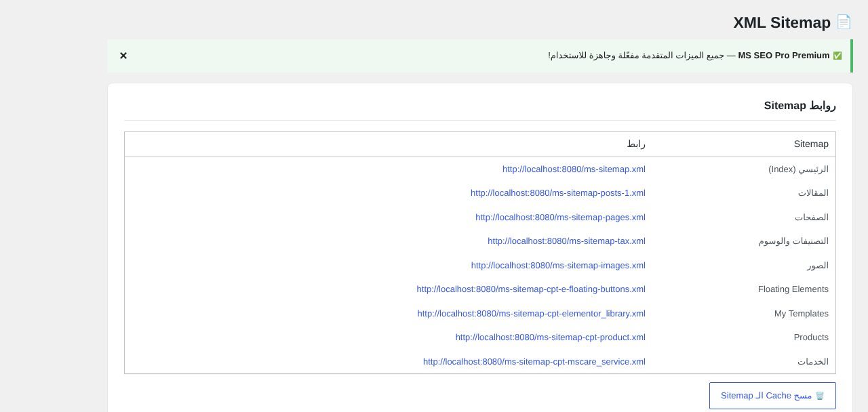Viewport: 868px width, 412px height.
Task: Click the green checkmark icon in the notice
Action: tap(837, 56)
